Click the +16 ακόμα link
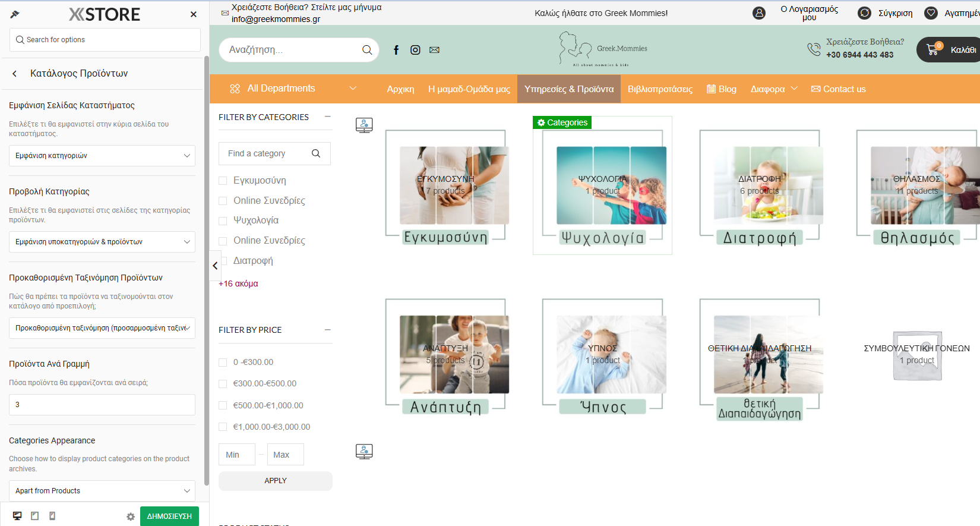 238,284
